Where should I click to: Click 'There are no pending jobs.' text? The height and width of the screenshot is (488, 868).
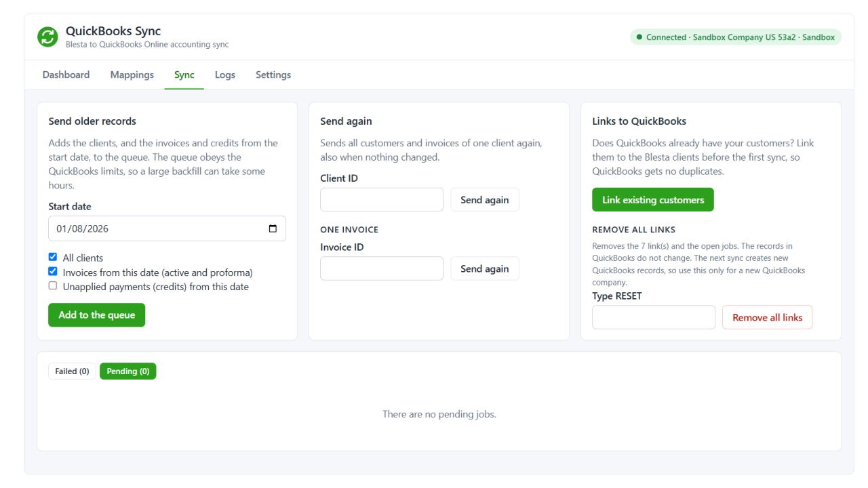pyautogui.click(x=439, y=414)
